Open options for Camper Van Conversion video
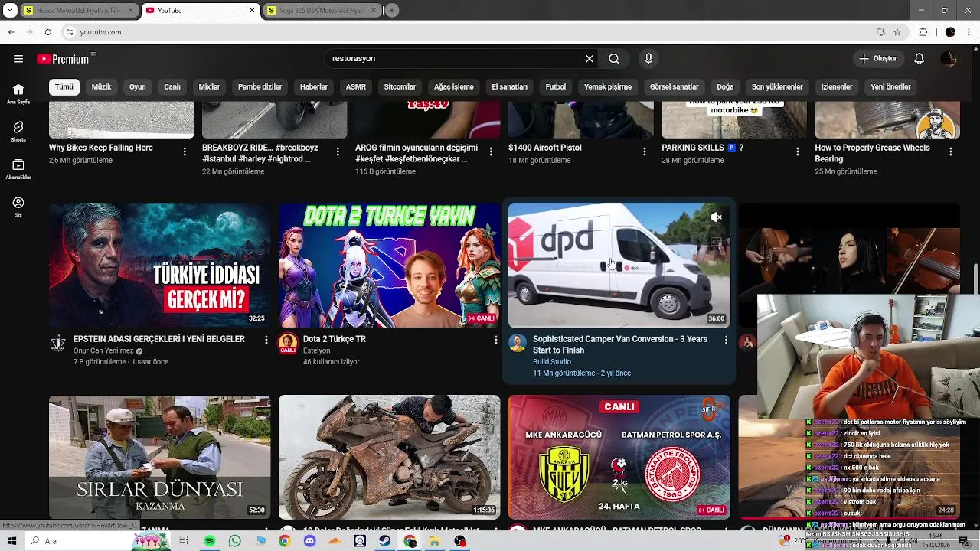The height and width of the screenshot is (551, 980). [x=726, y=340]
